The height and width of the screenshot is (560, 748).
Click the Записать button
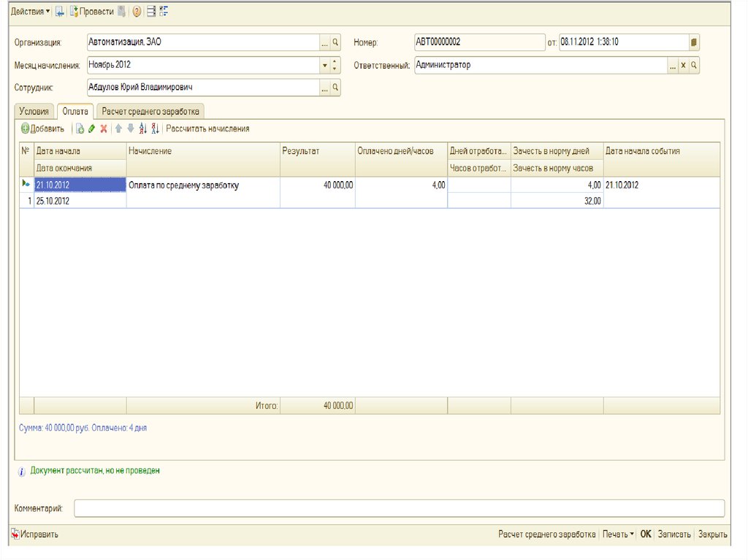tap(673, 534)
